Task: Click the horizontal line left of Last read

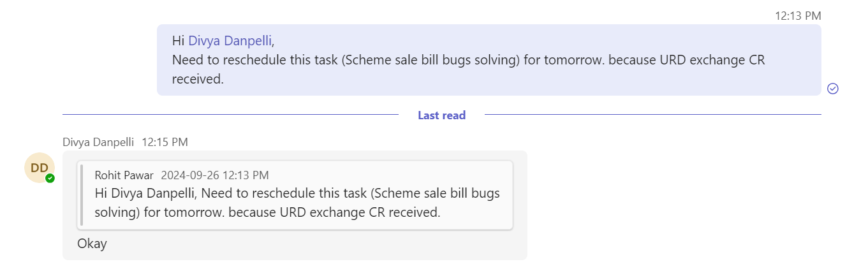Action: pyautogui.click(x=230, y=115)
